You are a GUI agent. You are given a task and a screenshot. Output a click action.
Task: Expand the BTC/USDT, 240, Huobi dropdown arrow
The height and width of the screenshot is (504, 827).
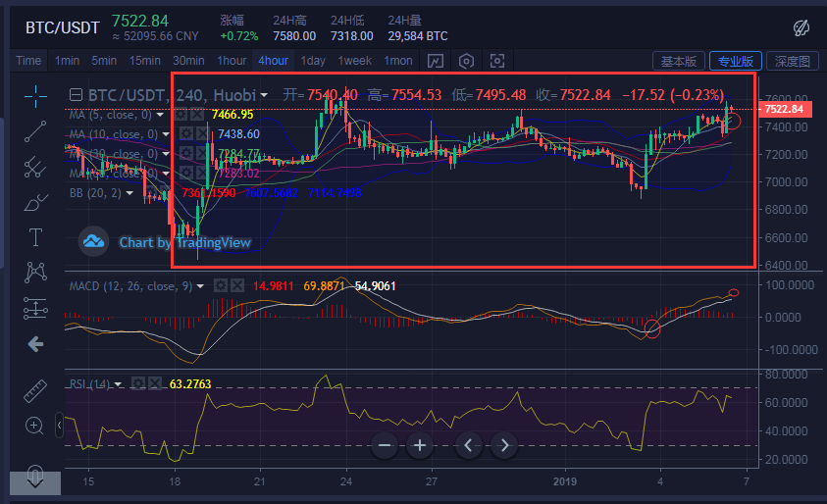pos(264,95)
